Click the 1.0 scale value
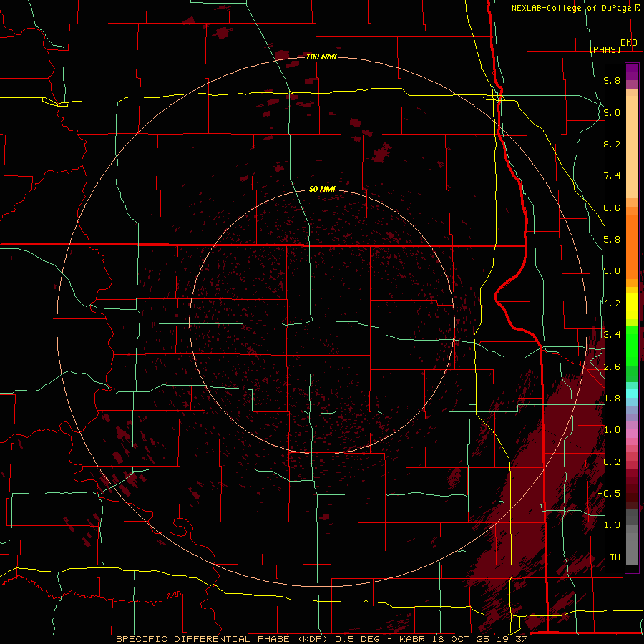The image size is (644, 644). [x=612, y=430]
